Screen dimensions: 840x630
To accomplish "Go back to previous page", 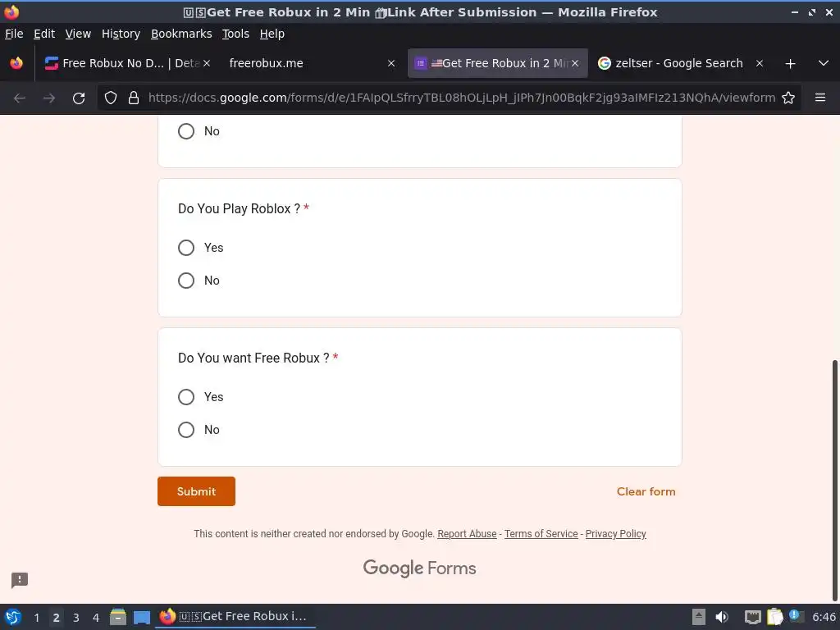I will (x=20, y=98).
